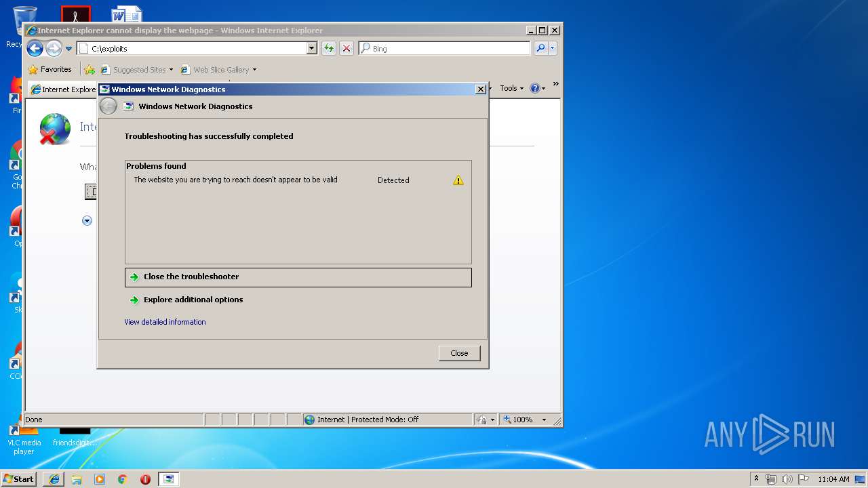
Task: Click the Internet zone globe in status bar
Action: [310, 420]
